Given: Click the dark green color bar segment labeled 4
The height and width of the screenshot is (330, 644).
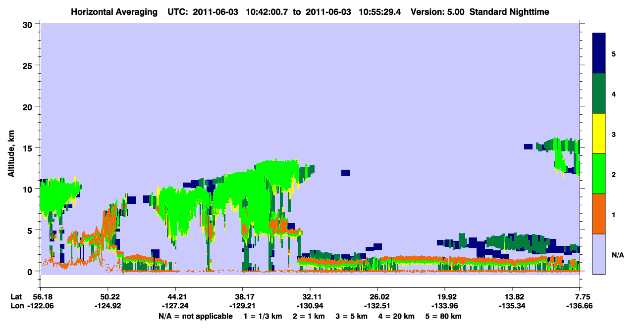Looking at the screenshot, I should [x=599, y=94].
